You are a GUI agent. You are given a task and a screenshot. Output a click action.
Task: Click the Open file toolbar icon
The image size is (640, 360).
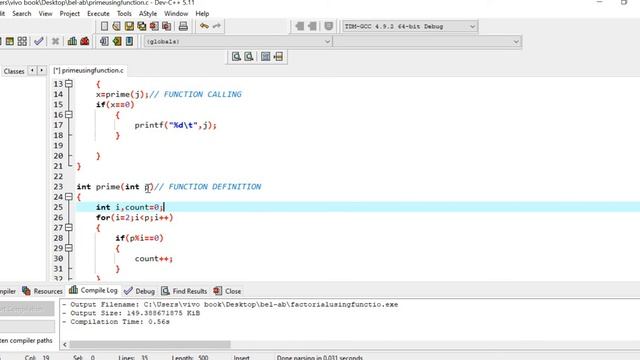pyautogui.click(x=117, y=27)
